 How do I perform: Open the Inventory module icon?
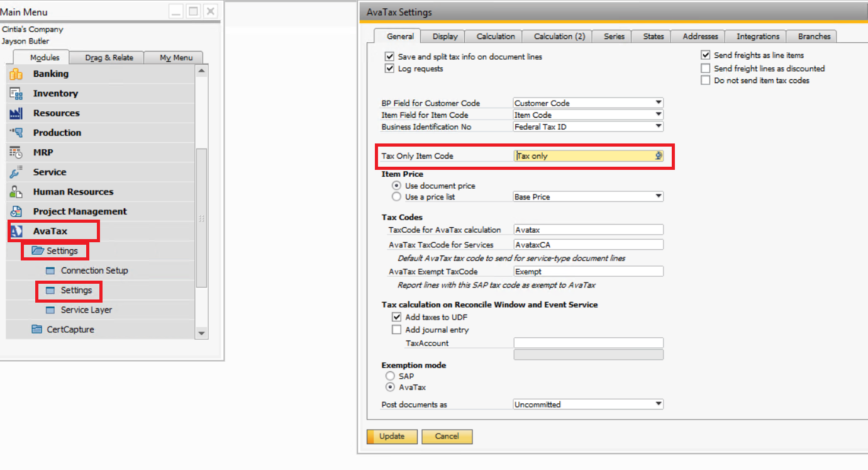point(16,94)
